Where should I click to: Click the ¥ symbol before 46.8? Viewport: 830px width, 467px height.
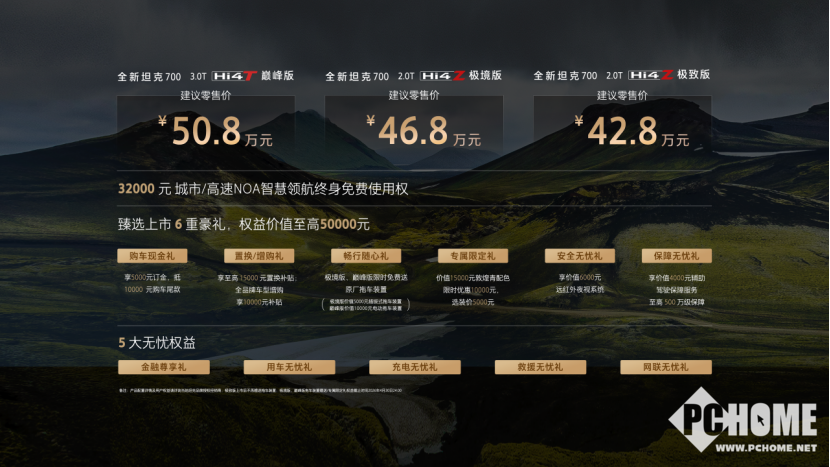pyautogui.click(x=370, y=124)
